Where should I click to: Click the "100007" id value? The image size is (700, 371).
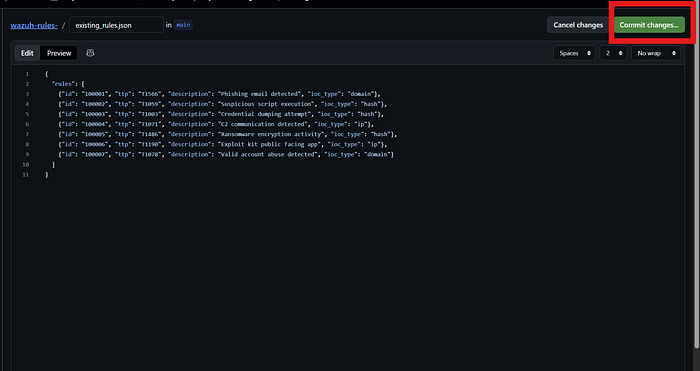pos(95,154)
